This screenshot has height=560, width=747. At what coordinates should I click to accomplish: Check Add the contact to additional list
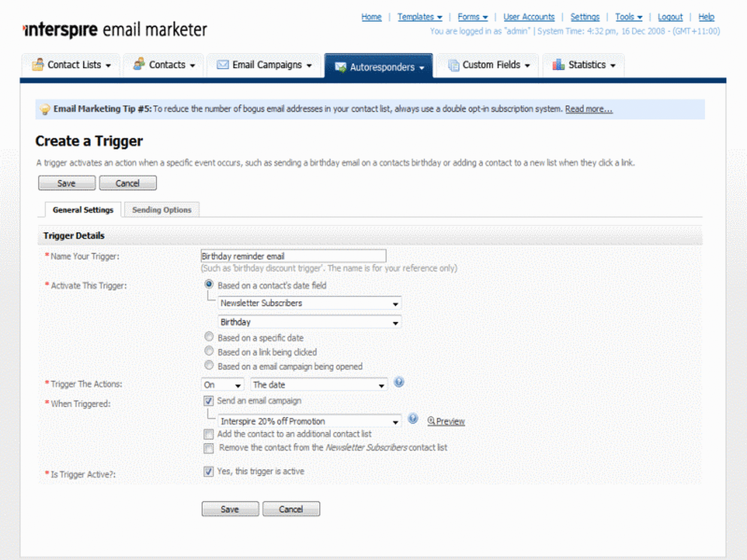click(x=208, y=434)
